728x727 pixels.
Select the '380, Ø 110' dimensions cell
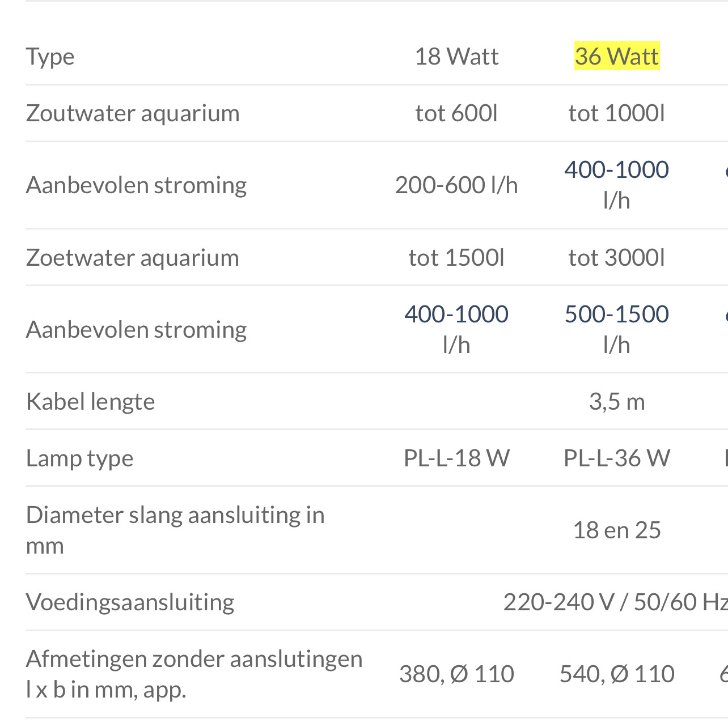pyautogui.click(x=456, y=674)
